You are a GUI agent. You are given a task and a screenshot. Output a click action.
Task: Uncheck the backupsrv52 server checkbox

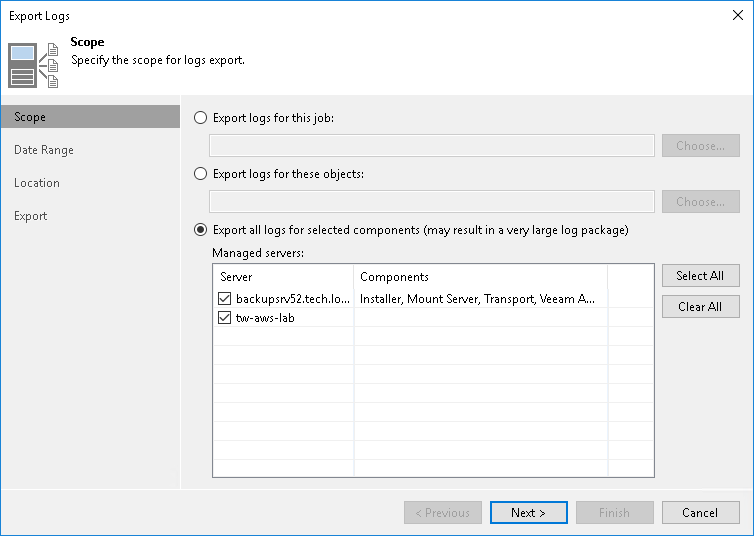(x=225, y=298)
